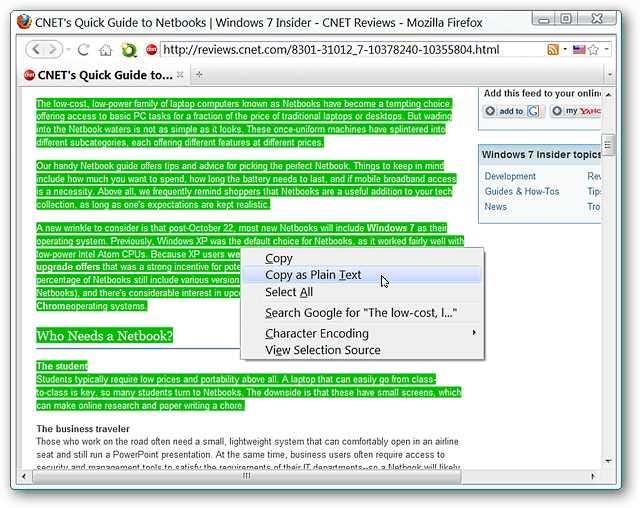Choose Copy from the context menu
This screenshot has width=640, height=508.
coord(362,258)
